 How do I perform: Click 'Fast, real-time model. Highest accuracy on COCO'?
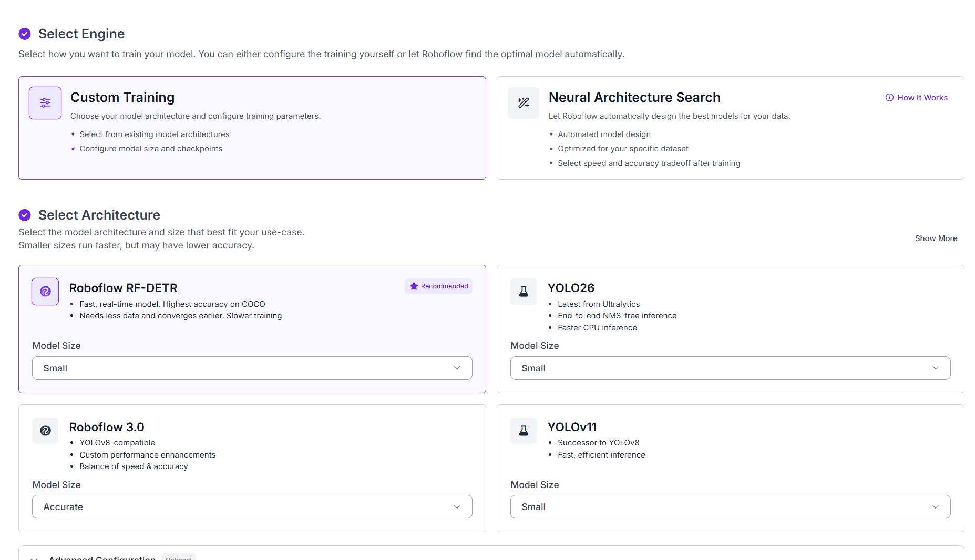[x=172, y=304]
